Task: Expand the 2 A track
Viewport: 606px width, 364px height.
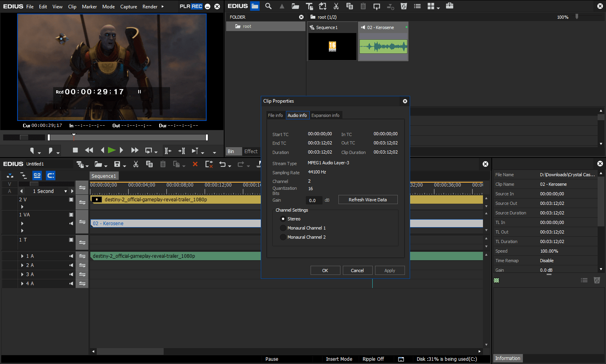Action: 22,265
